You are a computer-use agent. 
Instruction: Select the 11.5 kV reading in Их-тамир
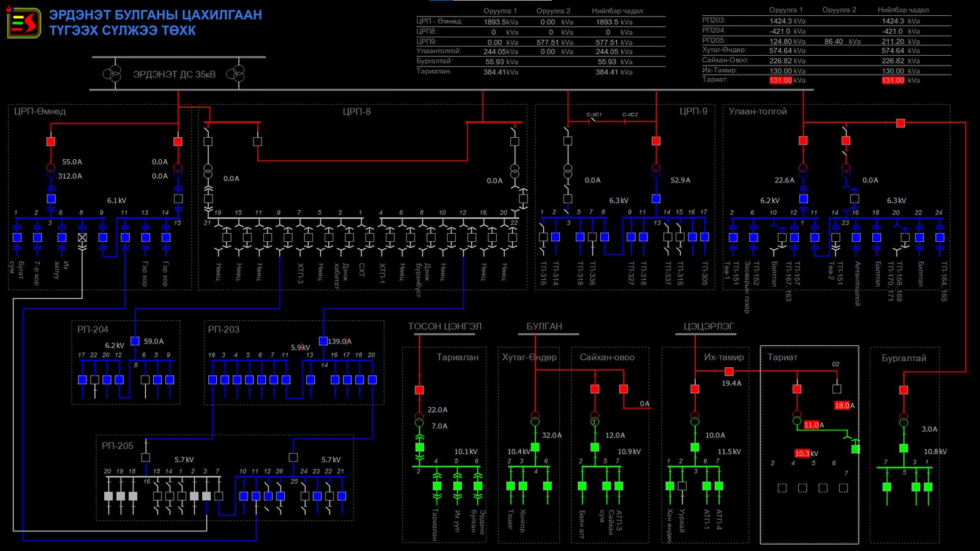[x=729, y=452]
